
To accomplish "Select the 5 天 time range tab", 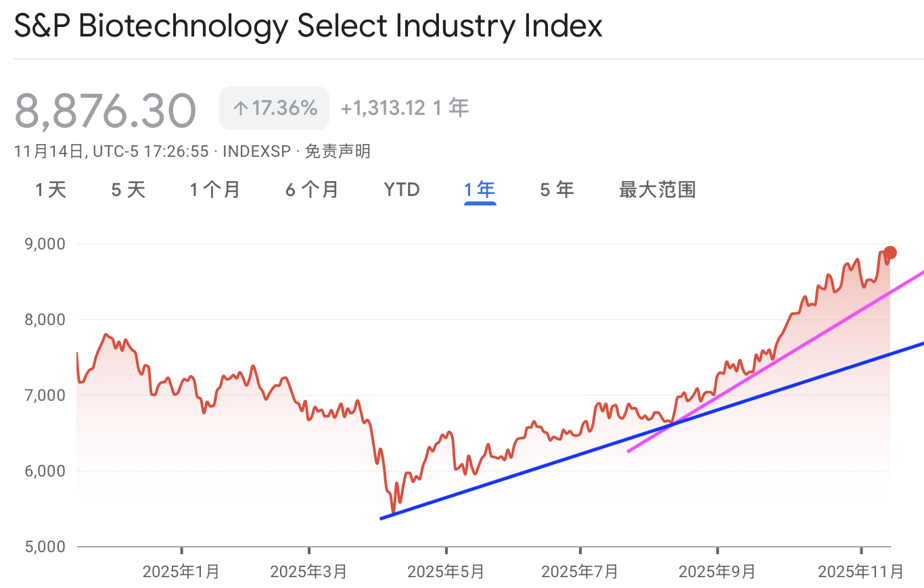I will point(129,190).
